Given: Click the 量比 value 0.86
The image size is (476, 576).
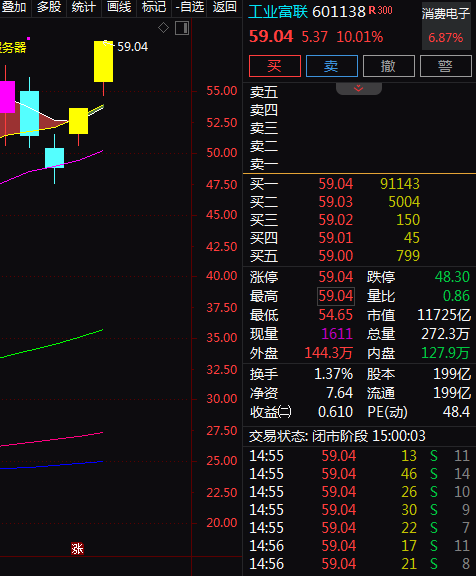Looking at the screenshot, I should pyautogui.click(x=456, y=296).
